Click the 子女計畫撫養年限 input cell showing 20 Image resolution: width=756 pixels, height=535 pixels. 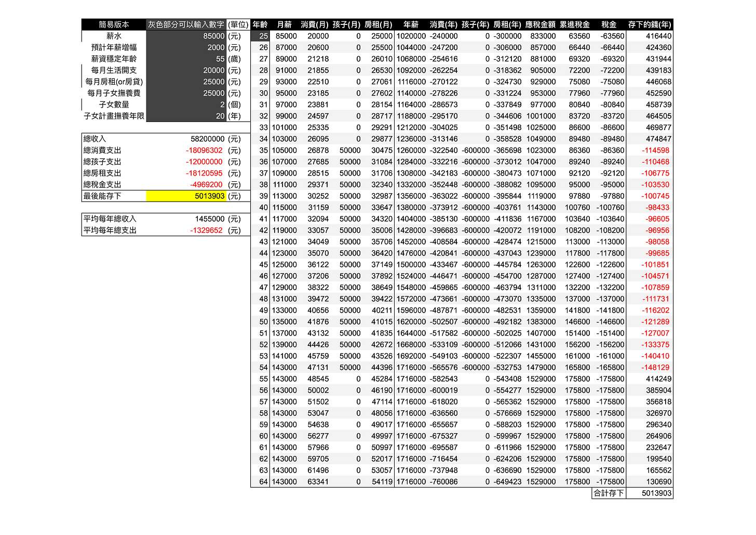pyautogui.click(x=186, y=116)
